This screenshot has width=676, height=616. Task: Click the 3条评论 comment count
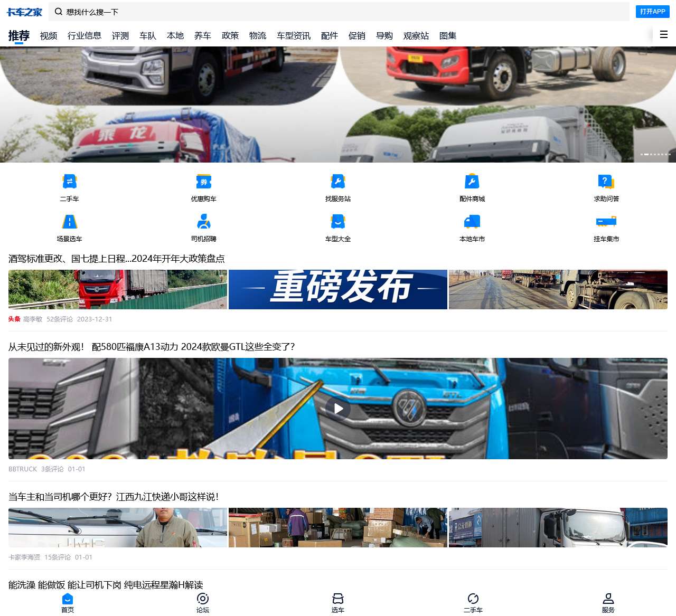pos(52,469)
